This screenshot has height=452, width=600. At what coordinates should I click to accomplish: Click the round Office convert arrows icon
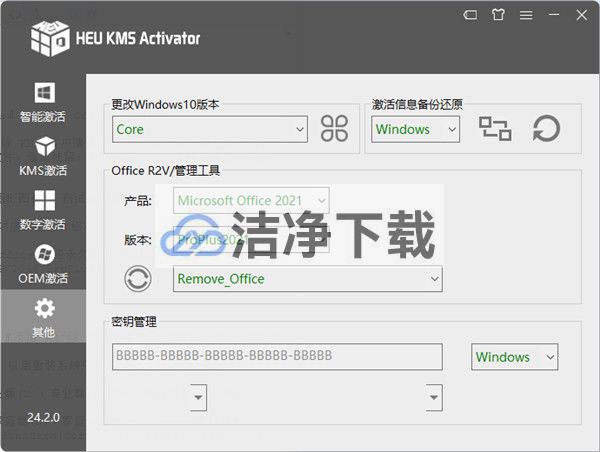138,279
